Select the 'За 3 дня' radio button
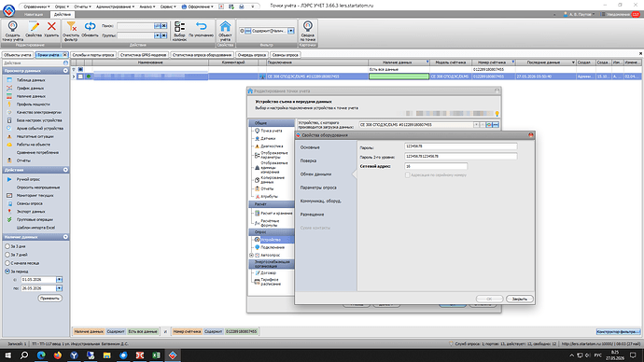Viewport: 644px width, 362px height. click(7, 246)
